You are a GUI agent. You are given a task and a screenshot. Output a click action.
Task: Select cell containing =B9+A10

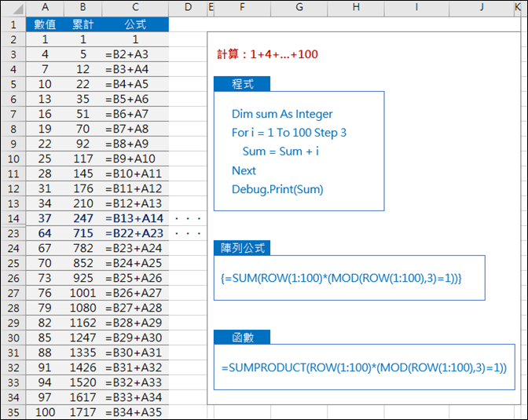[x=135, y=159]
